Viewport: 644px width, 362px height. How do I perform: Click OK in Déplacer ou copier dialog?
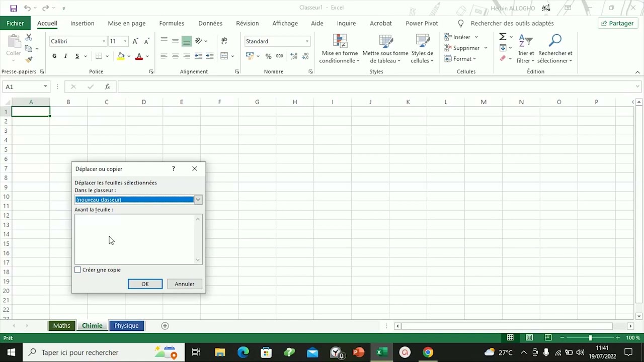coord(145,284)
